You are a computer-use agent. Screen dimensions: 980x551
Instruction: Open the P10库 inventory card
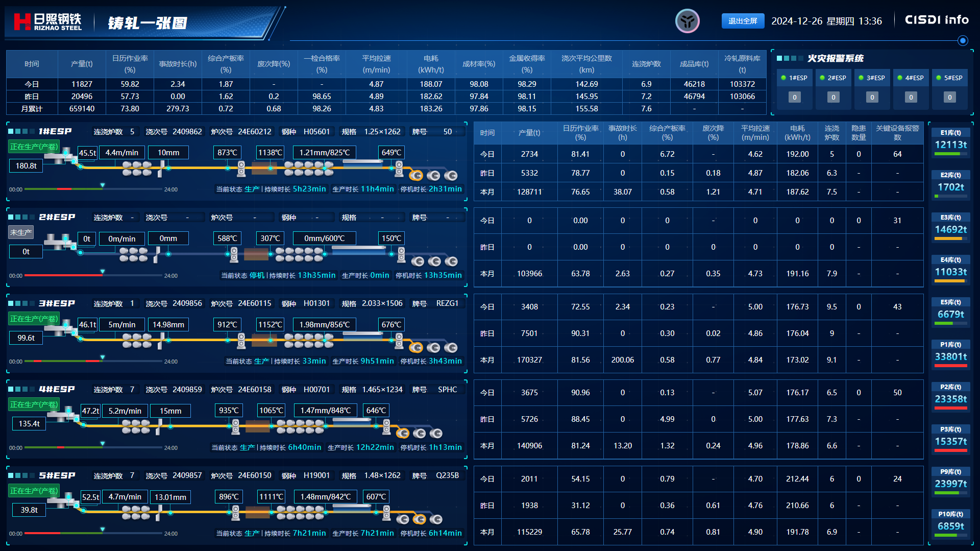pyautogui.click(x=950, y=522)
